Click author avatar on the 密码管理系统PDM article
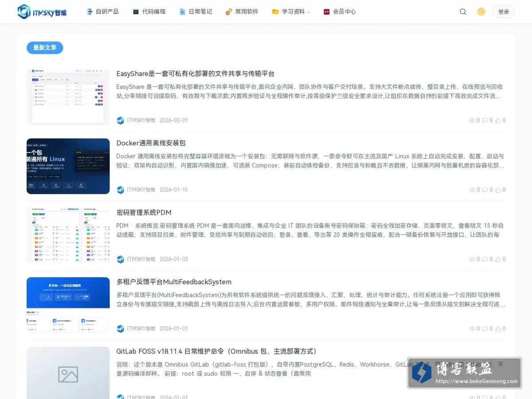Screen dimensions: 532x399 (120, 259)
